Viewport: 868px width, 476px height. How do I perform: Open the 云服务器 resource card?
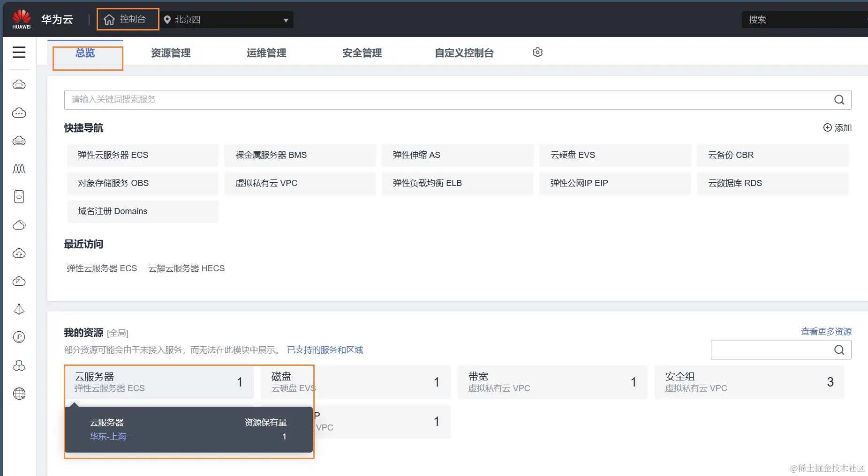pos(159,382)
